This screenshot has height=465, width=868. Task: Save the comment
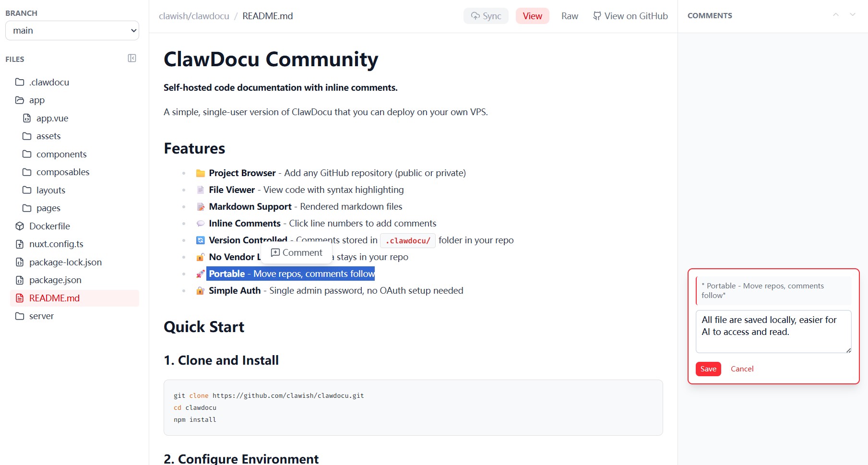(x=708, y=369)
